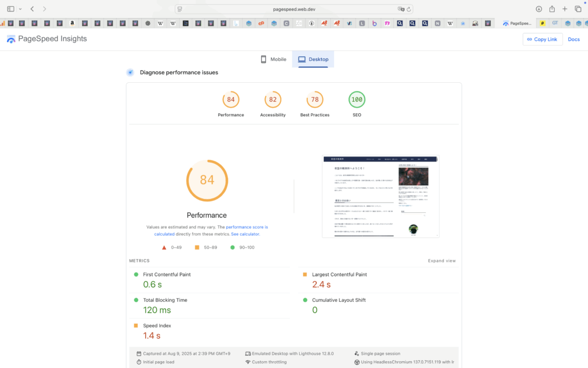The image size is (588, 368).
Task: Click the Amazon favicon tab
Action: click(72, 24)
